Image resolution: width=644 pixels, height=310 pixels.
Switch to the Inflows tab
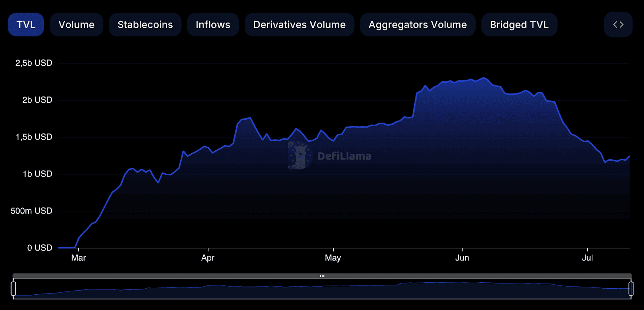coord(213,25)
